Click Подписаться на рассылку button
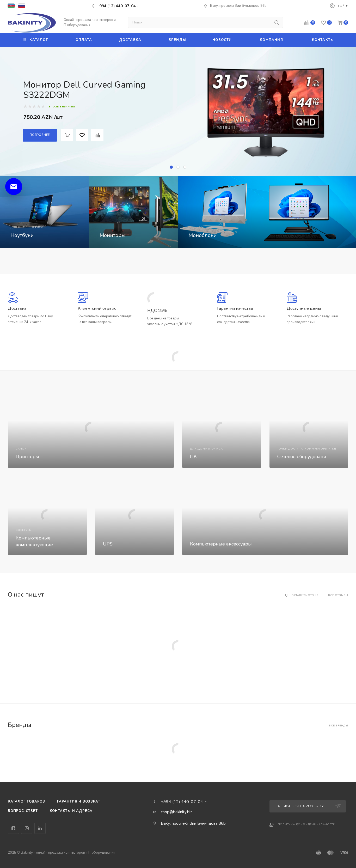Screen dimensions: 356x868 [x=308, y=806]
